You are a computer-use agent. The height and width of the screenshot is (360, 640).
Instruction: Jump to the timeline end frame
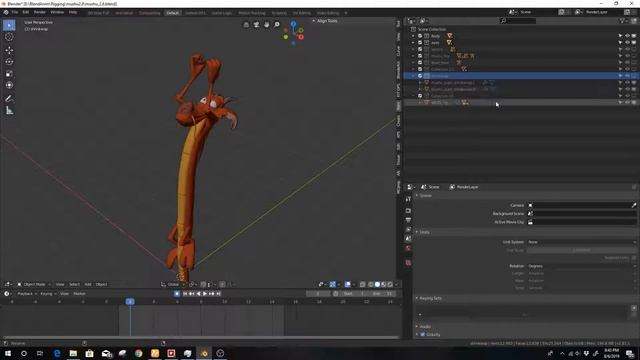[x=219, y=294]
